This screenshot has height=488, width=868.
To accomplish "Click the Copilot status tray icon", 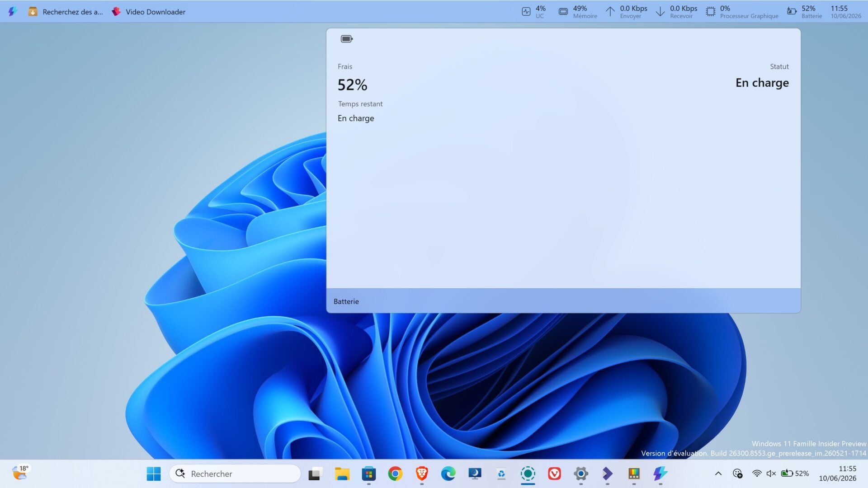I will click(x=737, y=474).
